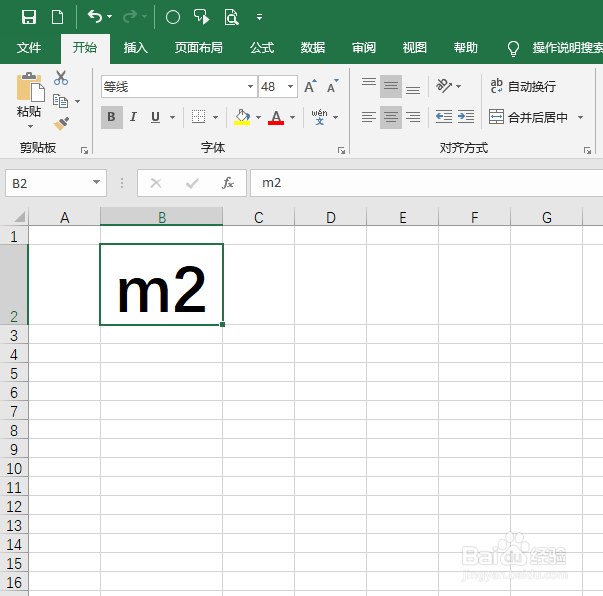603x596 pixels.
Task: Undo the last action
Action: point(95,17)
